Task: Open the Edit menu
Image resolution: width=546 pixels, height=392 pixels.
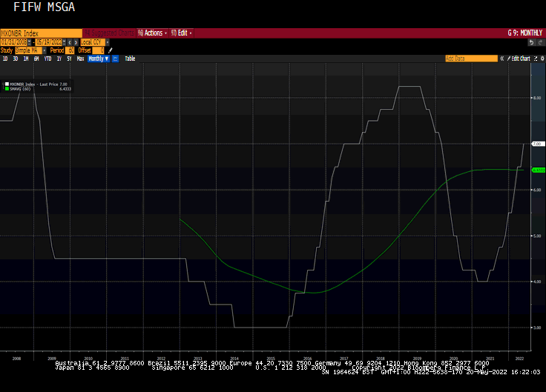Action: (x=182, y=33)
